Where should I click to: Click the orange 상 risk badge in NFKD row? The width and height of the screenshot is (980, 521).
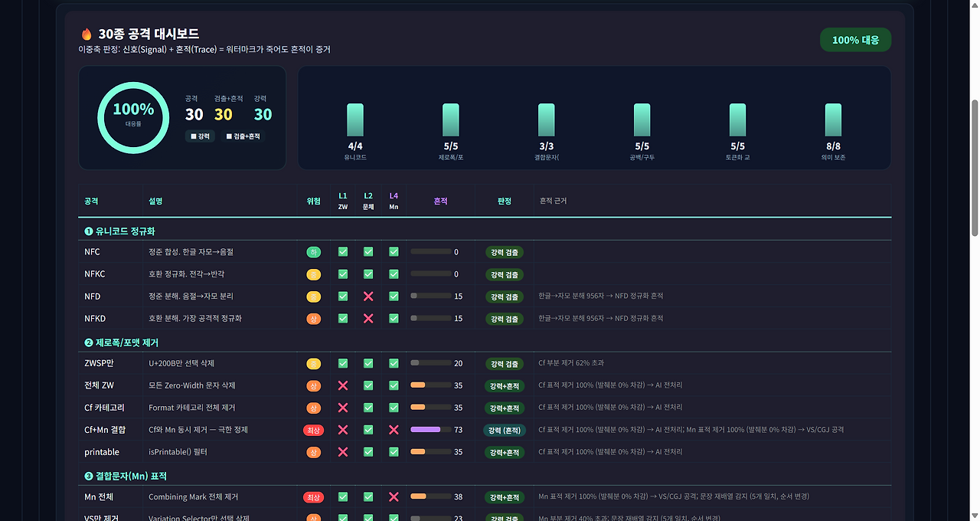[313, 318]
